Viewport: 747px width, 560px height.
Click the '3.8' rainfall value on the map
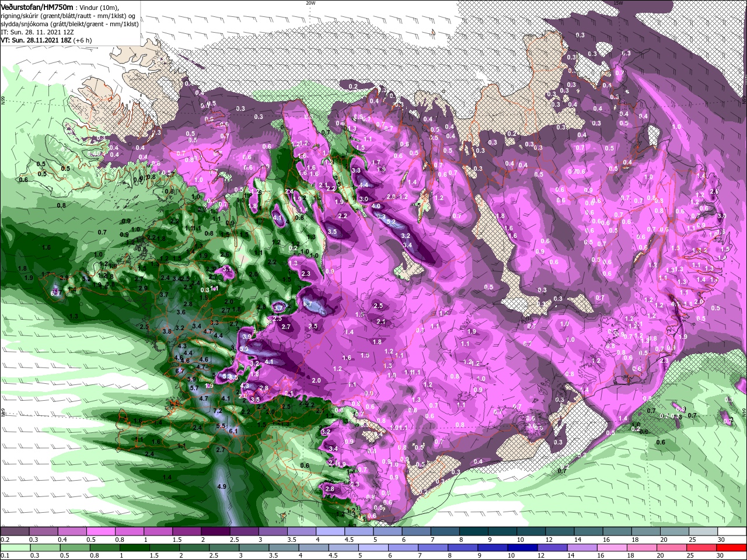167,331
